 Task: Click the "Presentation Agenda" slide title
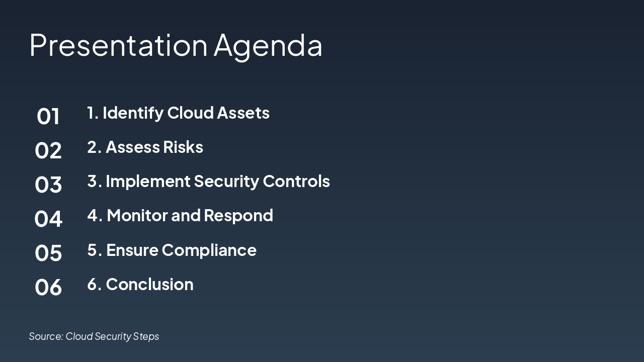[176, 45]
